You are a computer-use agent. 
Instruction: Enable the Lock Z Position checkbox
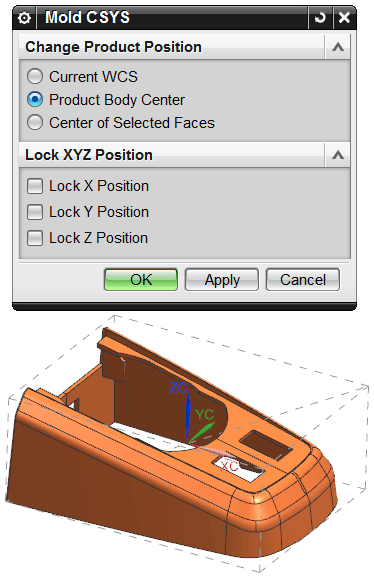coord(35,238)
